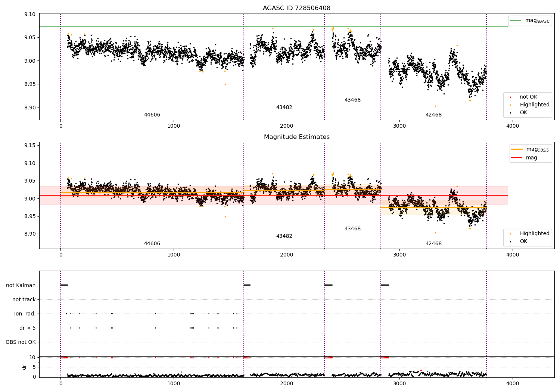Image resolution: width=560 pixels, height=392 pixels.
Task: Click the 'dr' y-axis label
Action: click(24, 367)
